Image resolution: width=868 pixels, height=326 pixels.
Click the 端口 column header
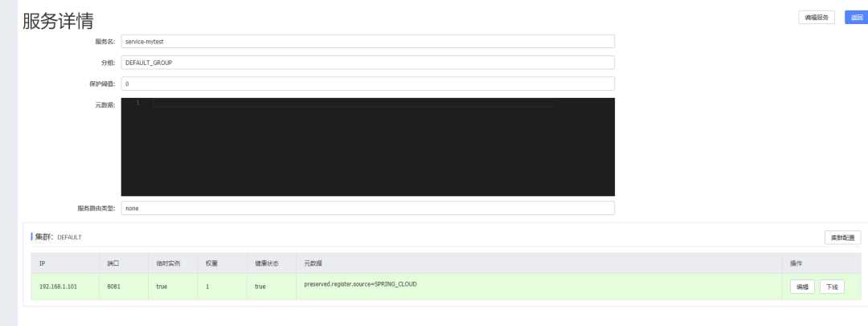(x=113, y=263)
